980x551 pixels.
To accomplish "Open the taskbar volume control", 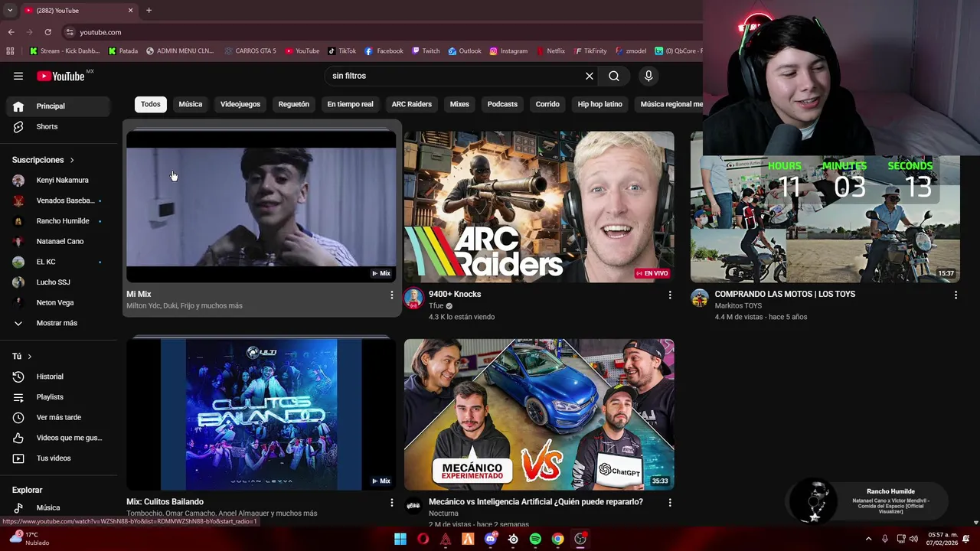I will pos(913,539).
